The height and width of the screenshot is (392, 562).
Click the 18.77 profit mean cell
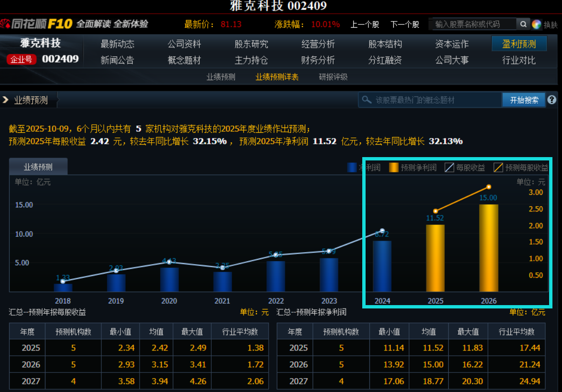coord(429,381)
